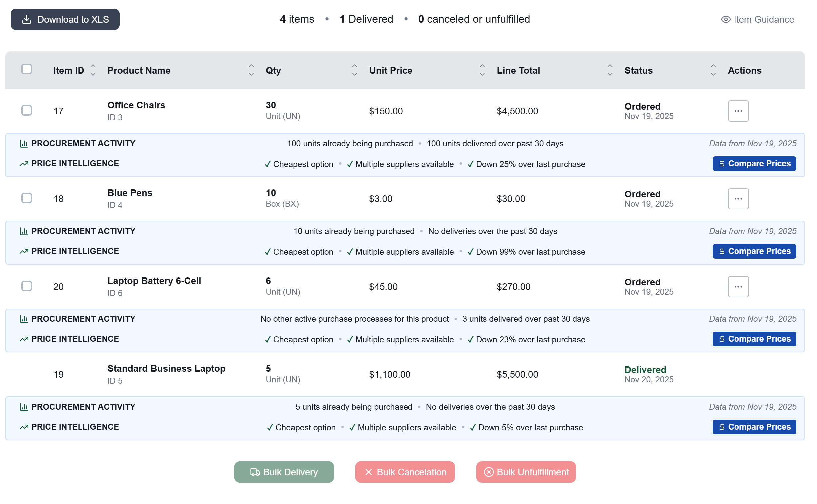Open three-dot menu for Blue Pens
This screenshot has width=817, height=504.
(739, 199)
